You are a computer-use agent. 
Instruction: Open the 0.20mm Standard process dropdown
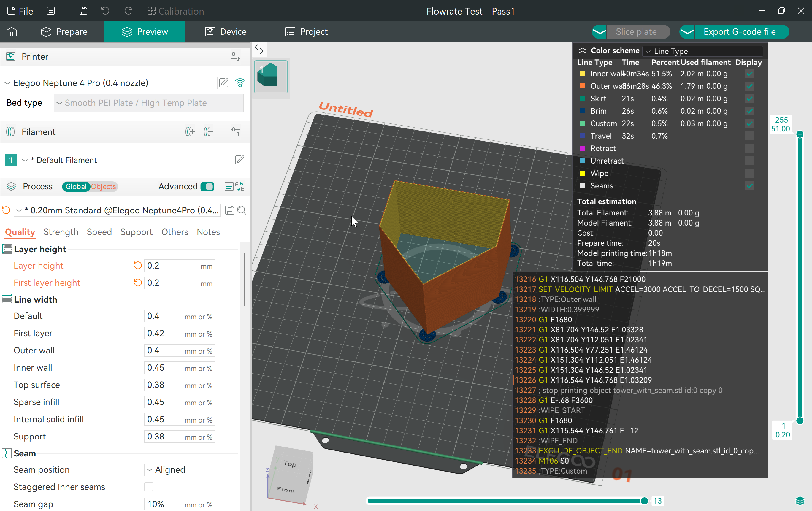click(117, 210)
